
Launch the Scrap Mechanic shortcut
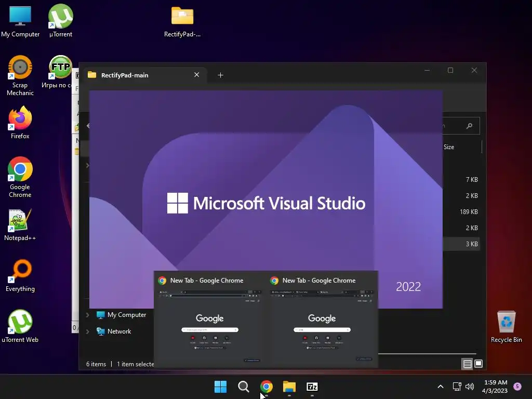pos(20,75)
